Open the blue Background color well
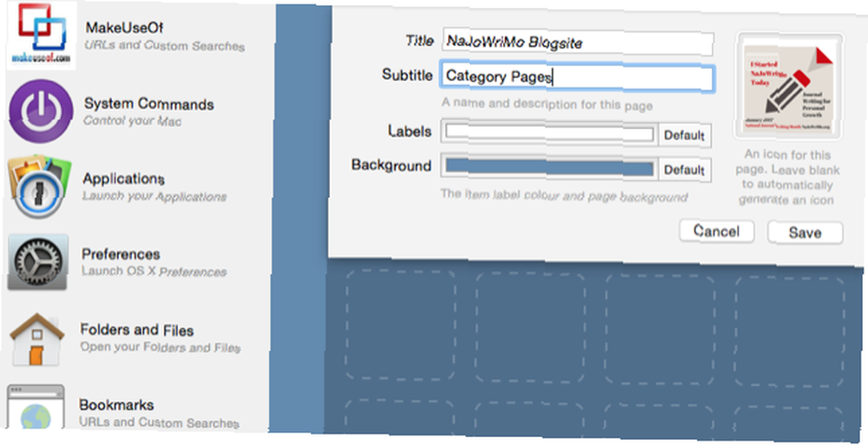 pyautogui.click(x=549, y=167)
